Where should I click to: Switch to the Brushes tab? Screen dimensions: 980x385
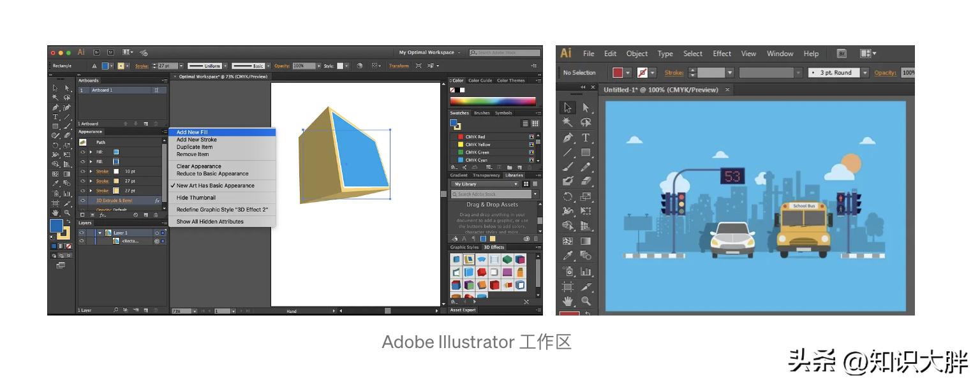482,113
